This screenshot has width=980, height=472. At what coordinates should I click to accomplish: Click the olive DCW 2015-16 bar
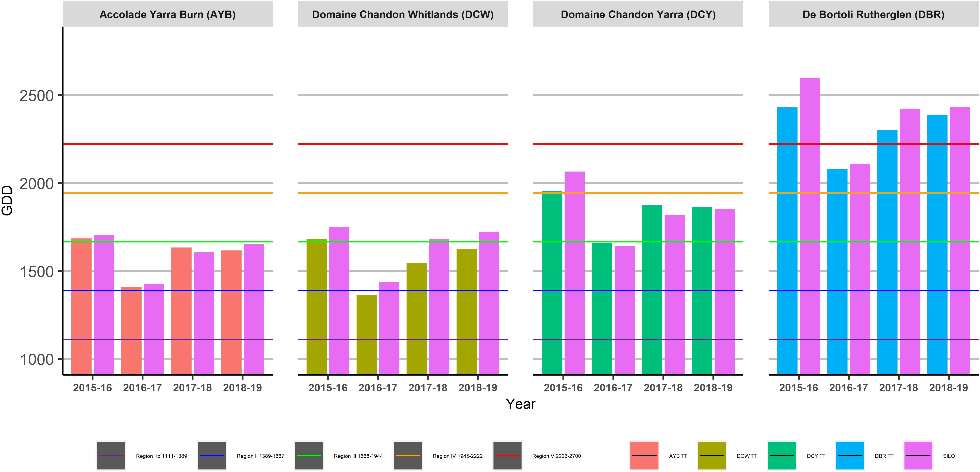click(316, 307)
